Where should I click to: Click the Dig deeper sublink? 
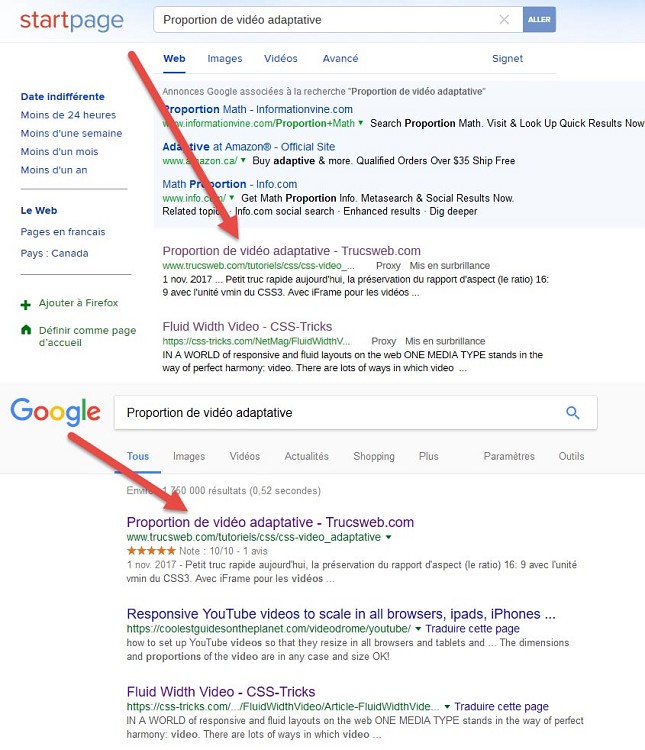click(453, 211)
